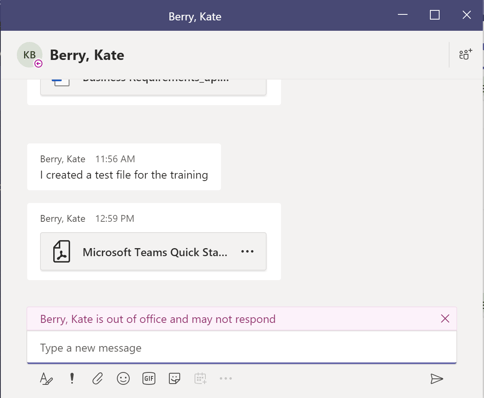Screen dimensions: 484x398
Task: Open more options for Microsoft Teams Quick Start file
Action: pyautogui.click(x=247, y=251)
